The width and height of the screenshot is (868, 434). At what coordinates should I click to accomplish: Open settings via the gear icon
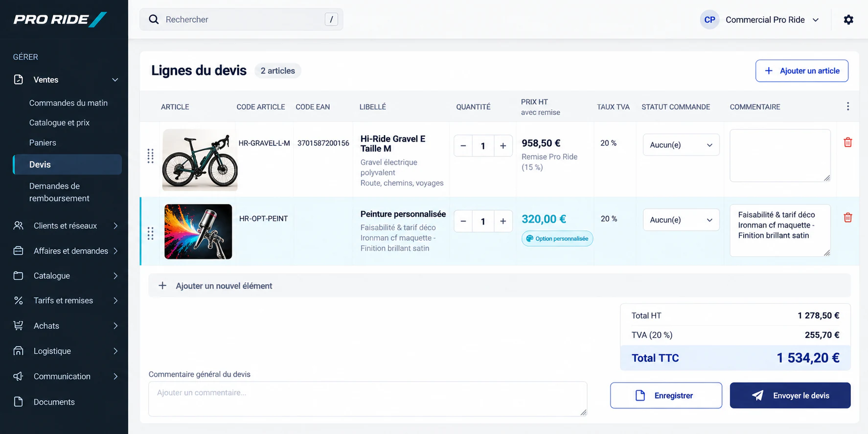tap(848, 20)
